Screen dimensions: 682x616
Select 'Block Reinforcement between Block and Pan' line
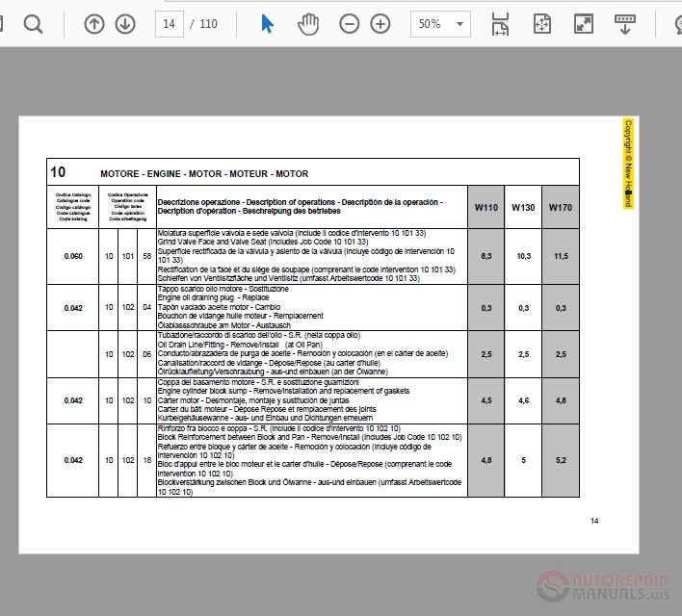pyautogui.click(x=309, y=437)
